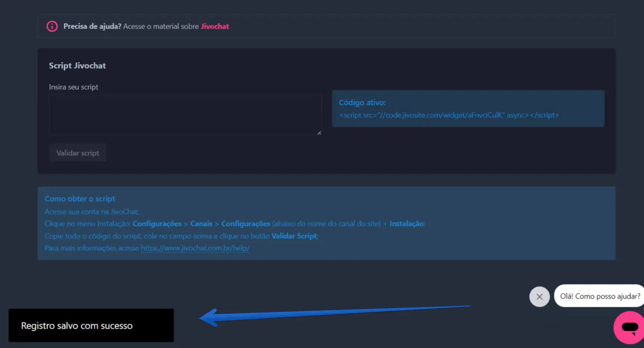Click the Acesse sua conta na JivoChat line

coord(92,212)
